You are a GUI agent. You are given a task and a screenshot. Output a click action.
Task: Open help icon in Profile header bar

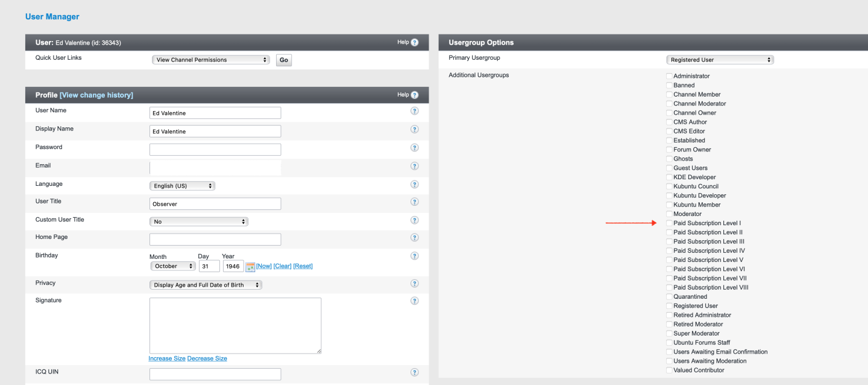(x=415, y=95)
